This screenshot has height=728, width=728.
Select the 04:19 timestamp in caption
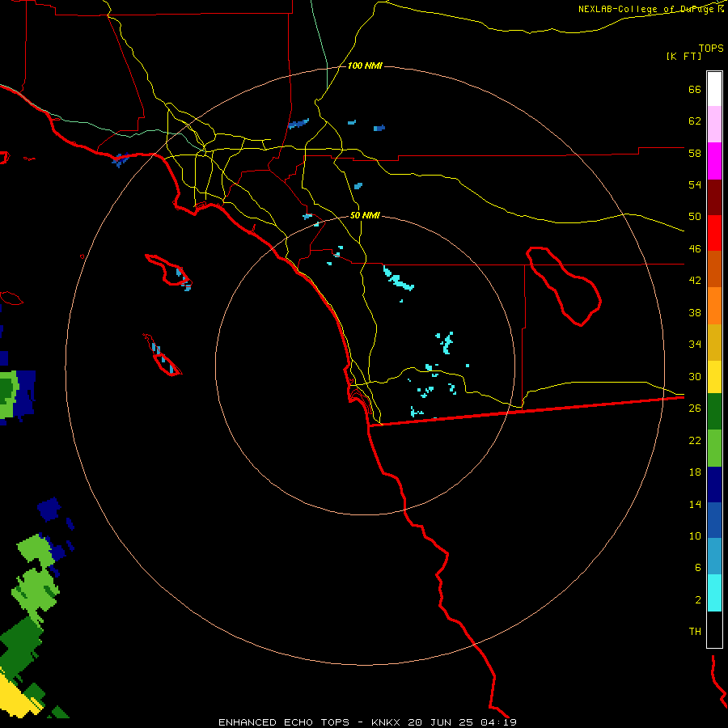(x=498, y=722)
